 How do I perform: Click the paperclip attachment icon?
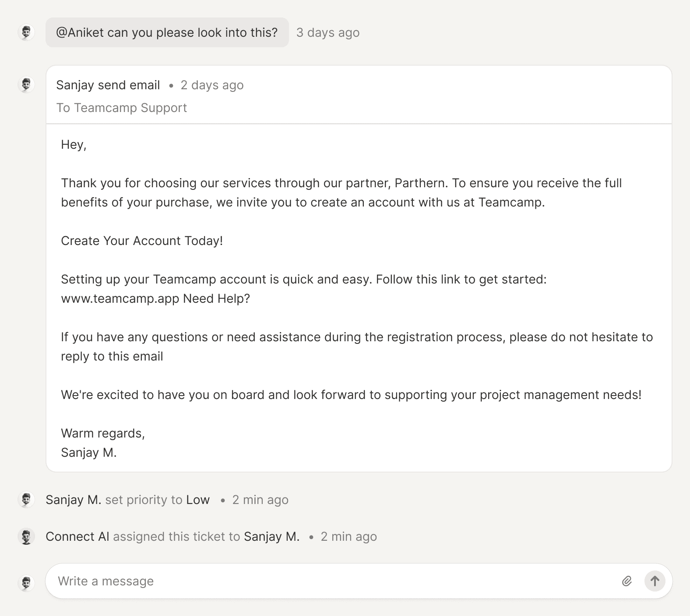(627, 581)
